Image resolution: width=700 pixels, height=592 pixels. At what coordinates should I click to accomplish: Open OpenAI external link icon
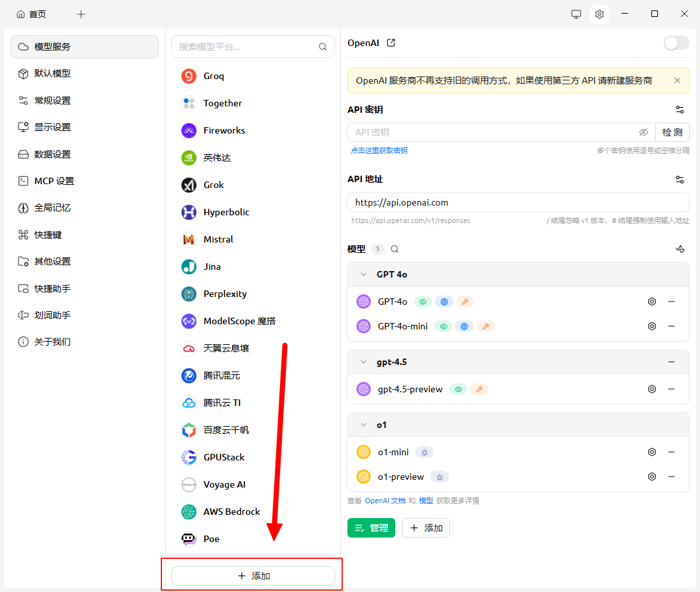391,43
